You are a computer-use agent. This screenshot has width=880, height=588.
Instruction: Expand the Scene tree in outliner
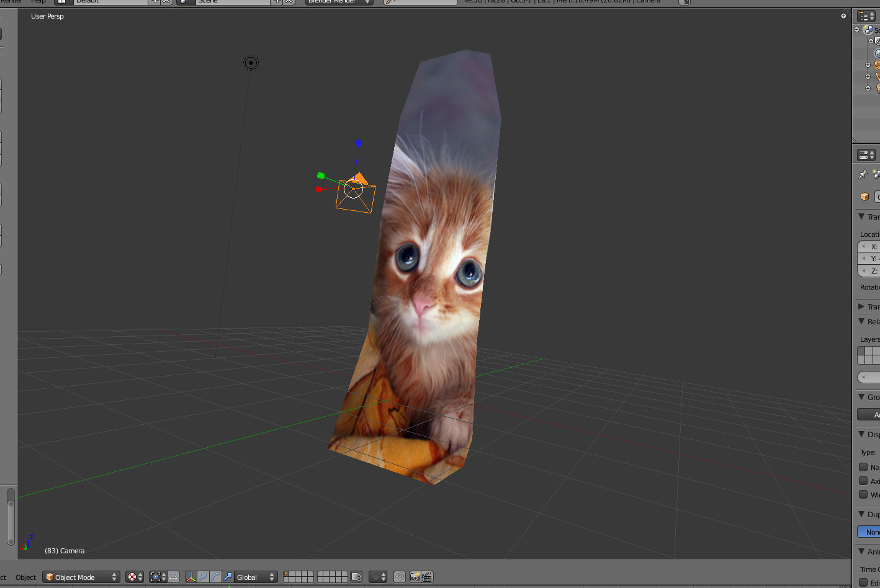tap(857, 30)
